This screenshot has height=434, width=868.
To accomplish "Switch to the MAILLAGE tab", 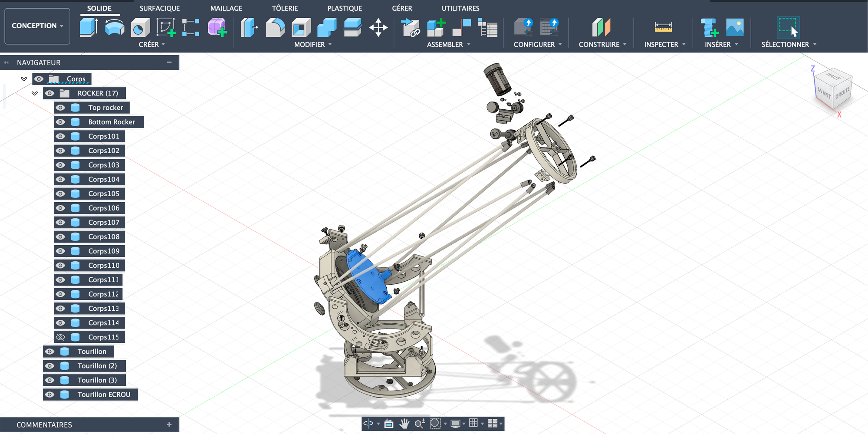I will [x=227, y=8].
